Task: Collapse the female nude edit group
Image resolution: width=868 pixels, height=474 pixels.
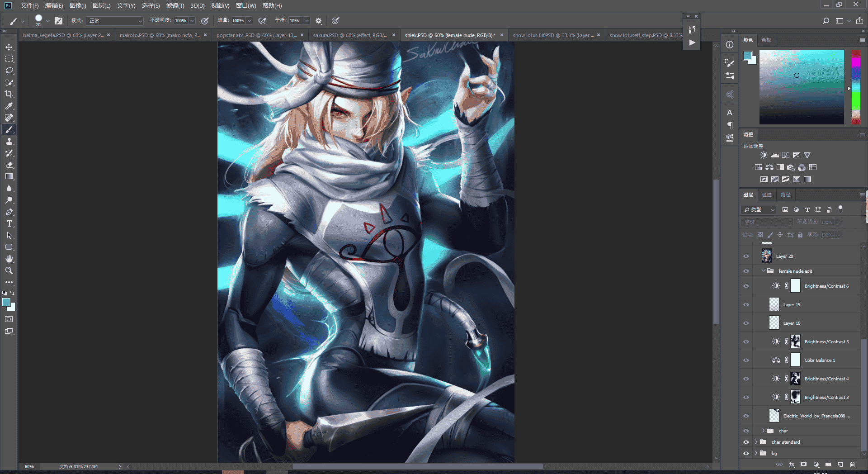Action: [x=763, y=271]
